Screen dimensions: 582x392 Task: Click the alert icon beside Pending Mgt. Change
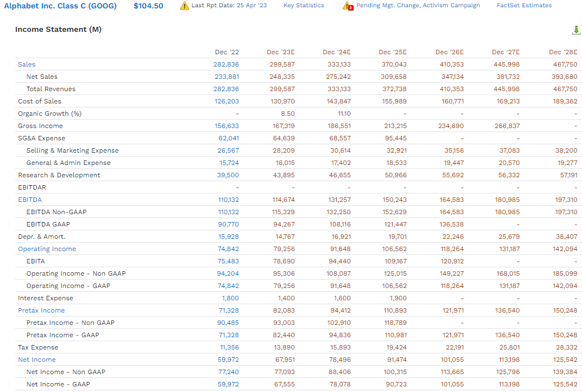[348, 6]
